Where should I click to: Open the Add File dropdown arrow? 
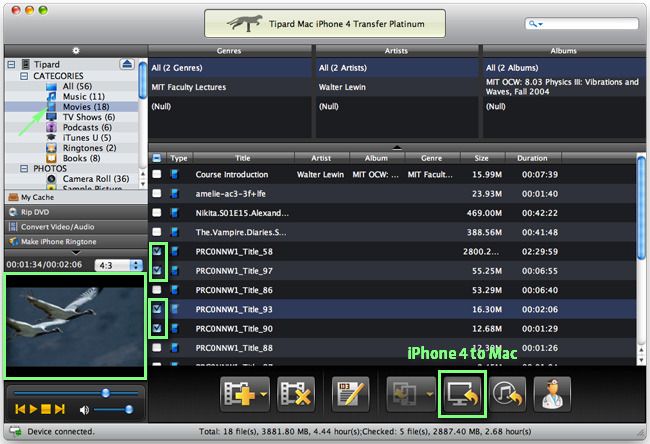coord(264,394)
